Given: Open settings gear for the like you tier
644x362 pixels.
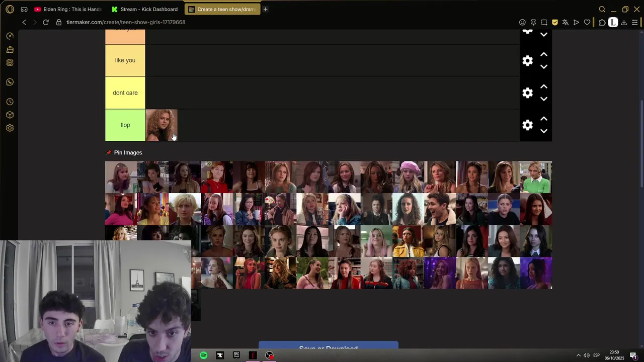Looking at the screenshot, I should pos(527,60).
